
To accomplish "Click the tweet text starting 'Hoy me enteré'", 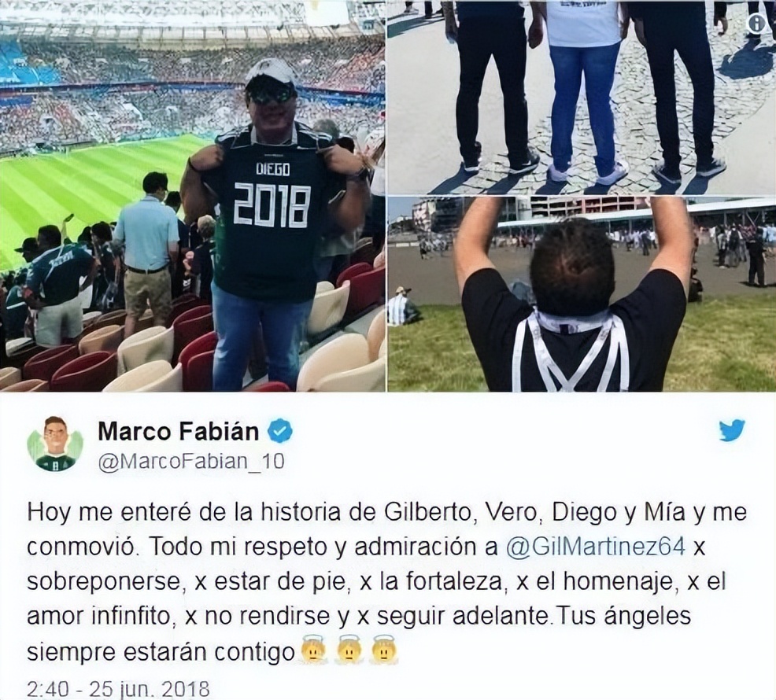I will pos(386,582).
